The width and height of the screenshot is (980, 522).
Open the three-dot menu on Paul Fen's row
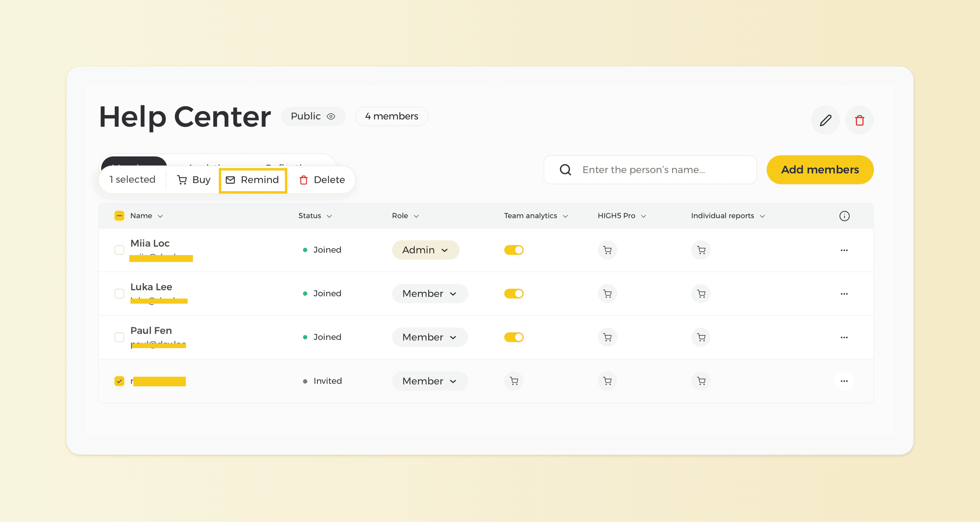click(845, 337)
